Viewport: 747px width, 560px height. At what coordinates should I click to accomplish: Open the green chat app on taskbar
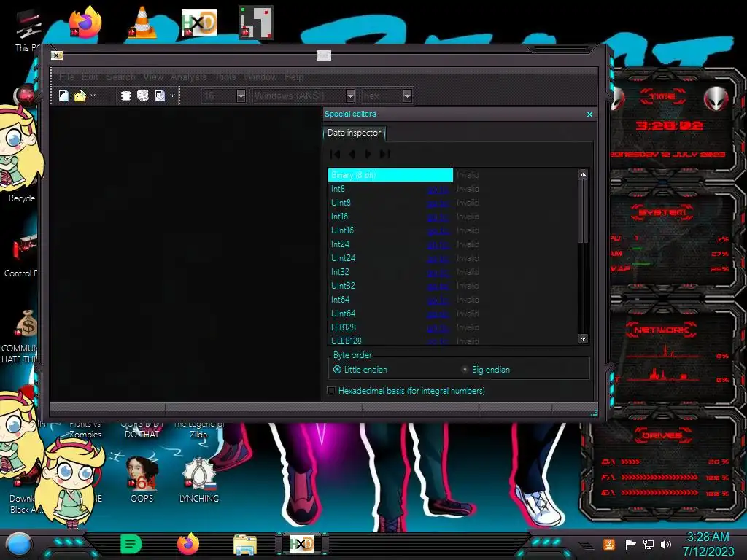coord(131,544)
